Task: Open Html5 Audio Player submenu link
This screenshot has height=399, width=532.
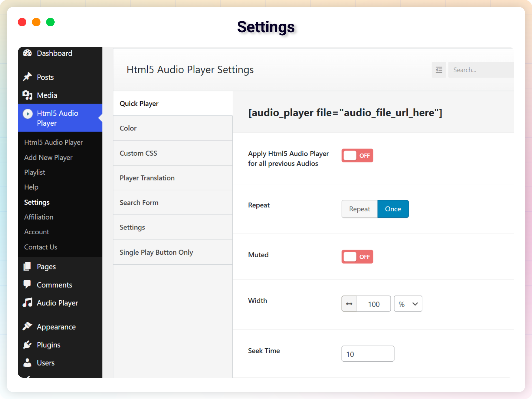Action: click(53, 142)
